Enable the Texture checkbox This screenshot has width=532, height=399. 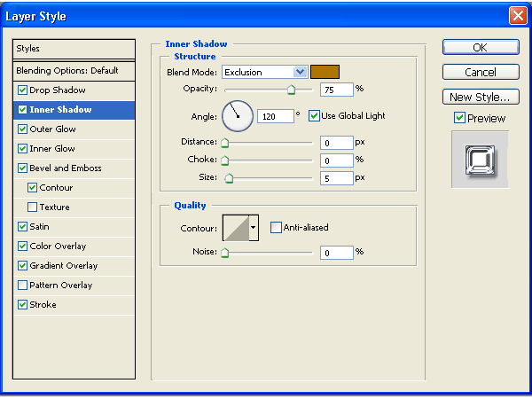pos(33,207)
